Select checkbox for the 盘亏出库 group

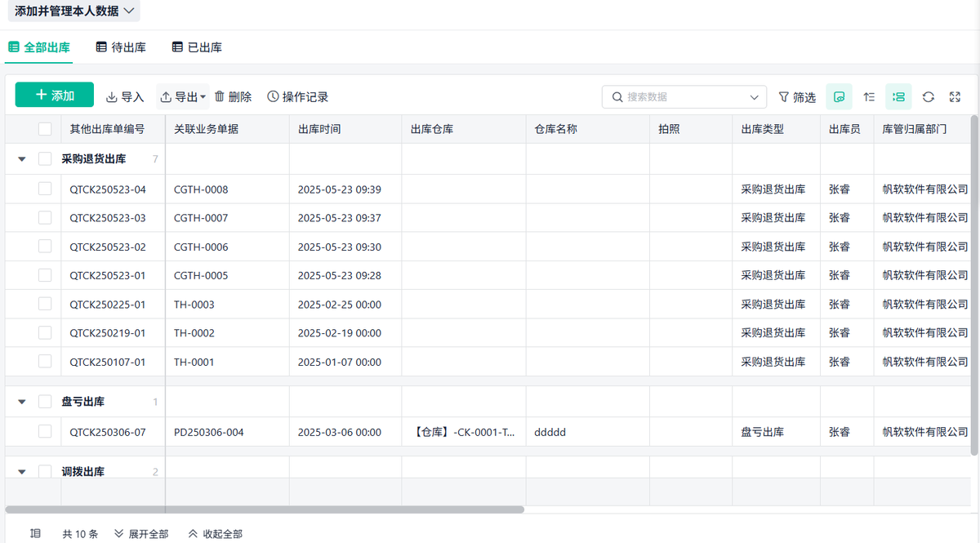click(x=45, y=401)
